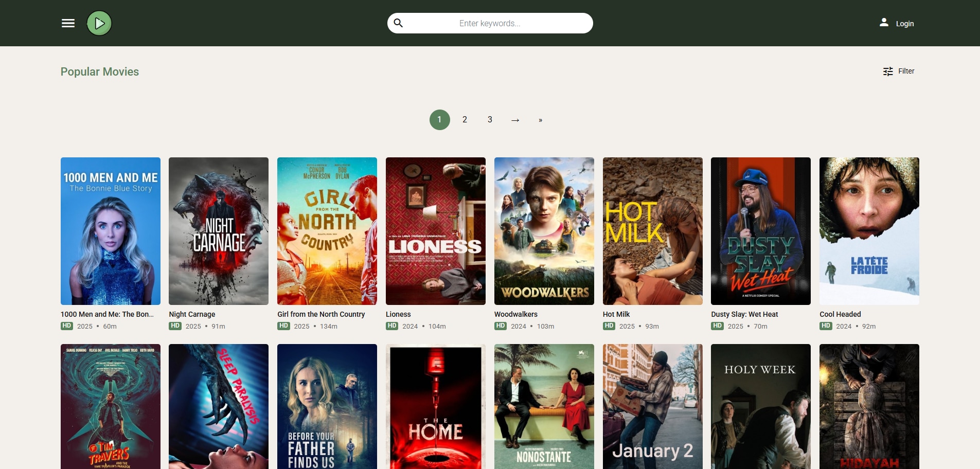Open the Night Carnage poster
Image resolution: width=980 pixels, height=469 pixels.
click(219, 231)
